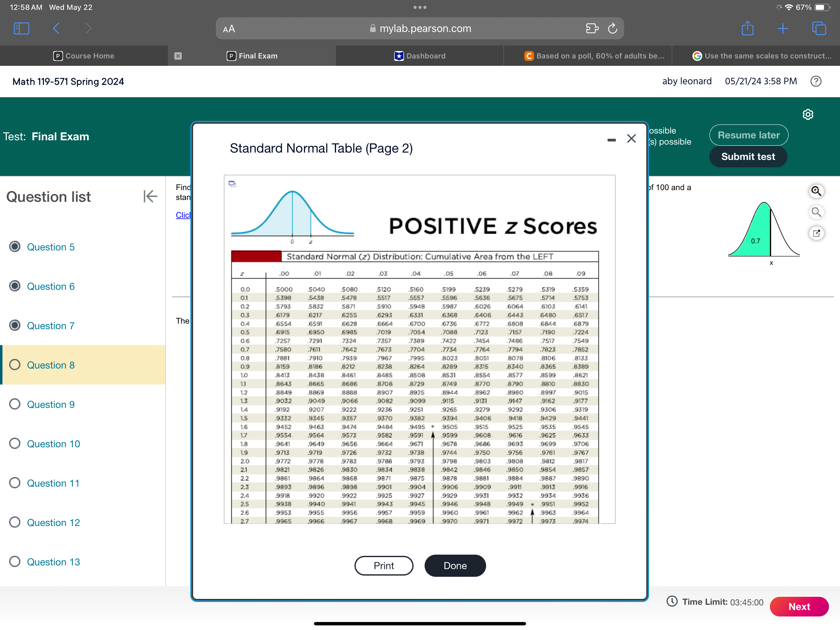The height and width of the screenshot is (630, 840).
Task: Select Question 12 radio button
Action: click(15, 522)
